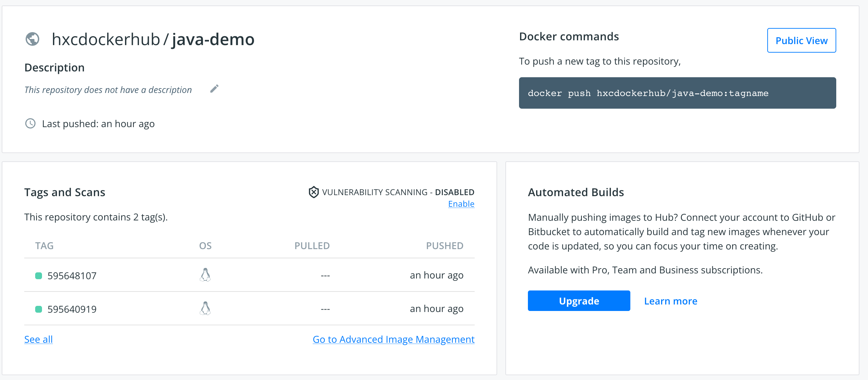Click green status dot for tag 595640919
868x380 pixels.
[39, 309]
